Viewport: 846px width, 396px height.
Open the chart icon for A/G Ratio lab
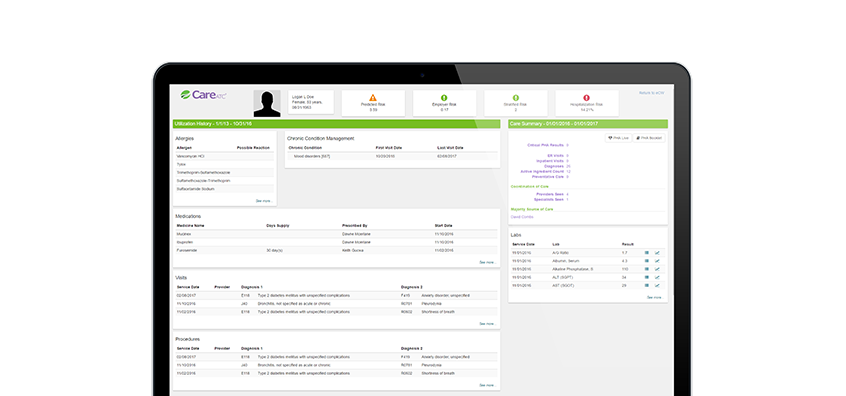657,252
